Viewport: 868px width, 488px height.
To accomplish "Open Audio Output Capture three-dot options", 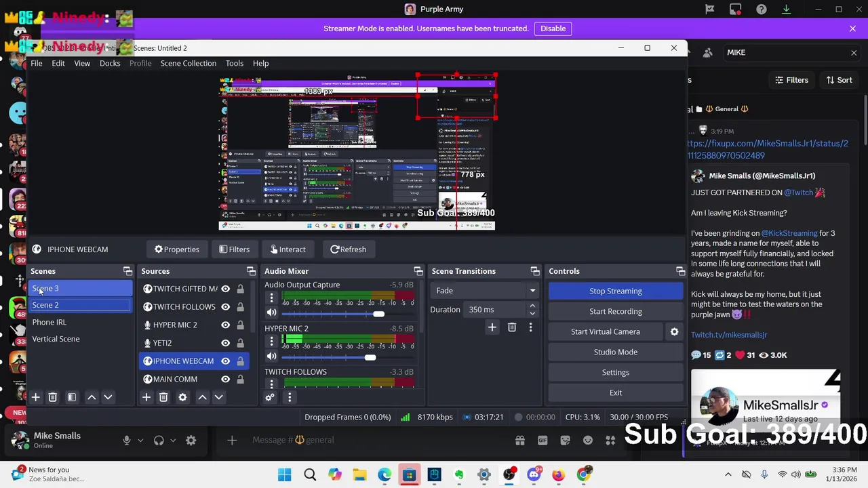I will pyautogui.click(x=271, y=298).
